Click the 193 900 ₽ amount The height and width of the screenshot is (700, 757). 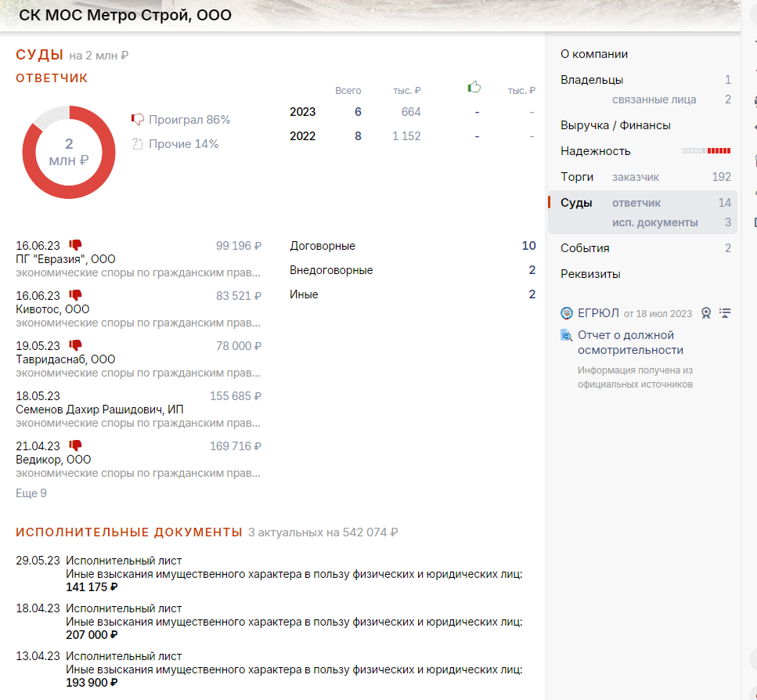click(92, 683)
